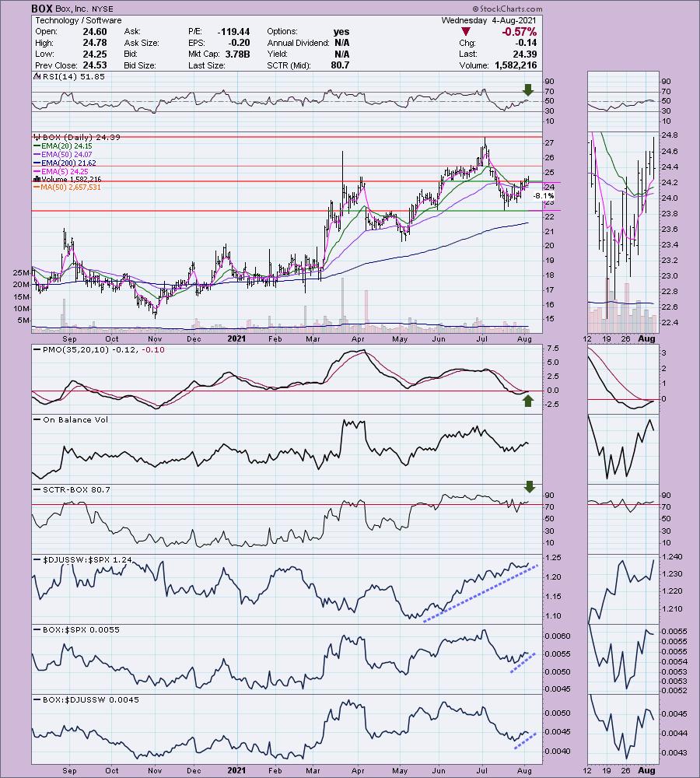
Task: Click the BOX ticker symbol title
Action: (x=40, y=9)
